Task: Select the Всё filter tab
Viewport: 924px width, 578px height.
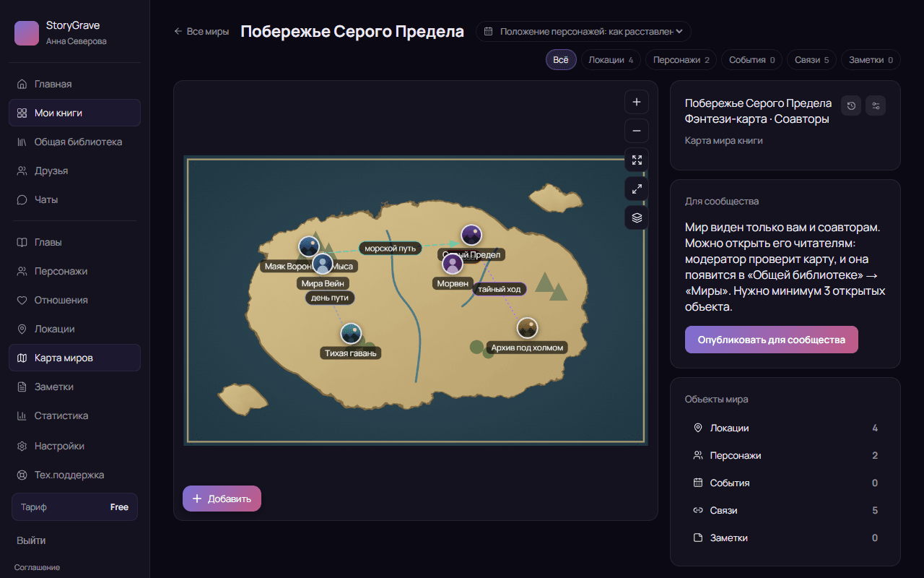Action: (561, 60)
